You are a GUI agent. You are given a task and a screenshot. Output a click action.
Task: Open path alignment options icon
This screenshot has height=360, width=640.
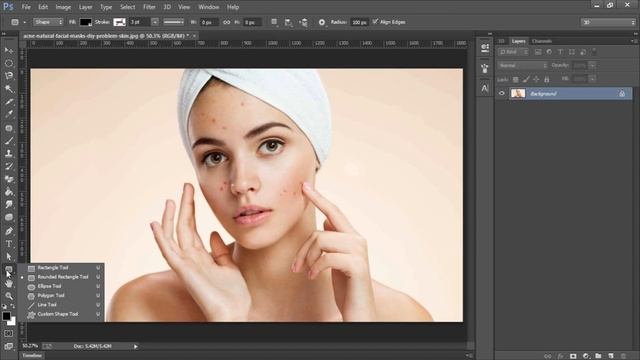point(289,22)
